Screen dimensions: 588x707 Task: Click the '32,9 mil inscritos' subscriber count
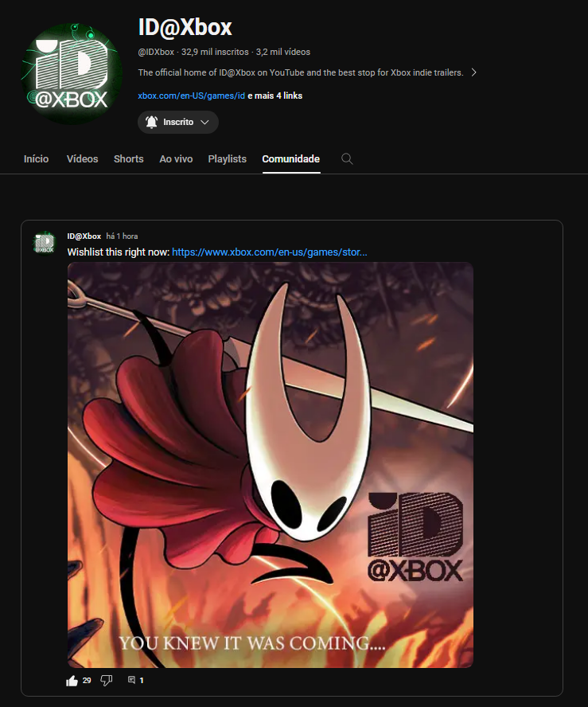point(215,52)
